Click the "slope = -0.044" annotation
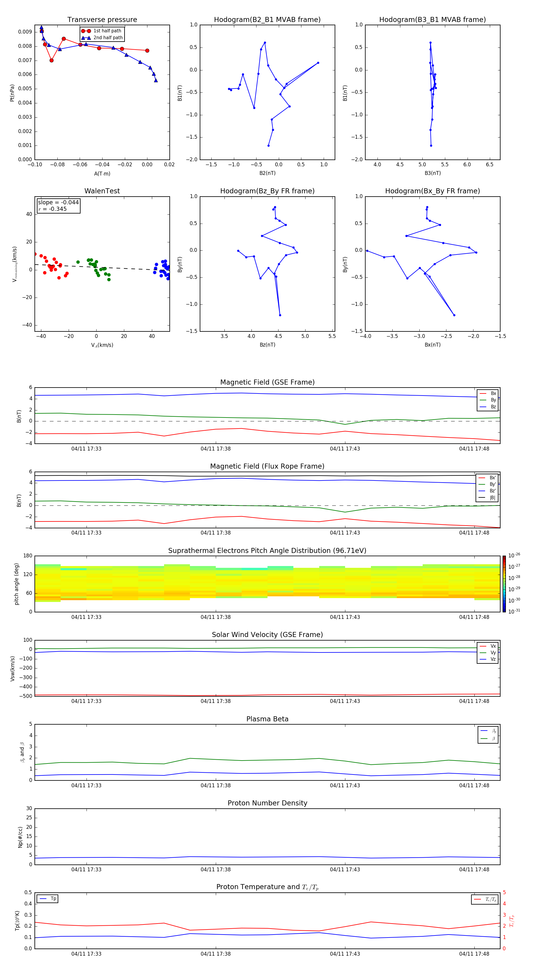 tap(58, 203)
